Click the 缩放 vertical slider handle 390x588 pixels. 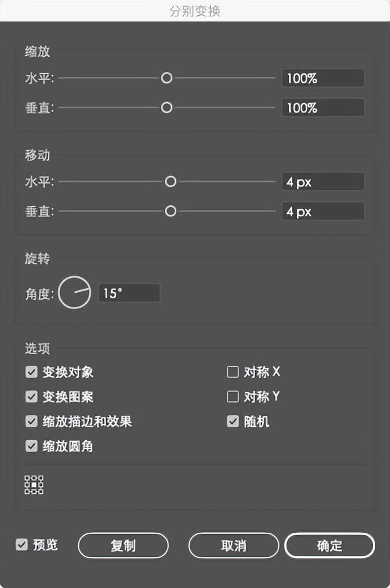click(167, 108)
